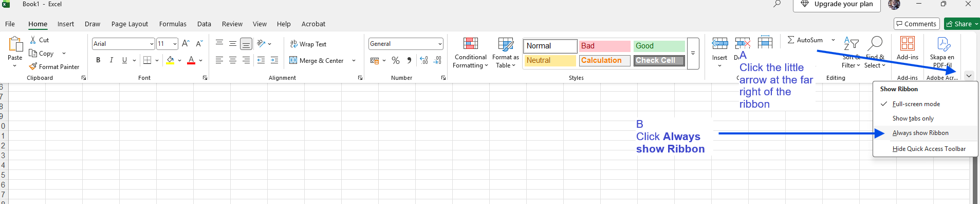Open the Alignment dialog launcher

click(360, 78)
